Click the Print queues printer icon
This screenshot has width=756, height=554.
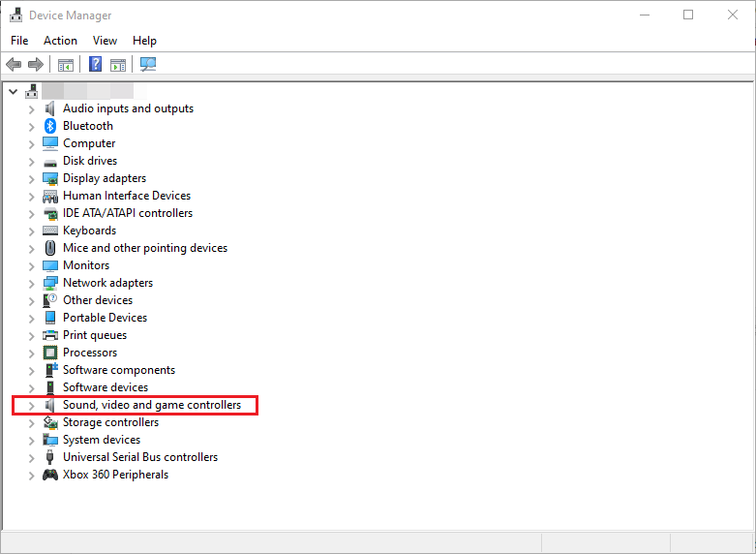50,335
